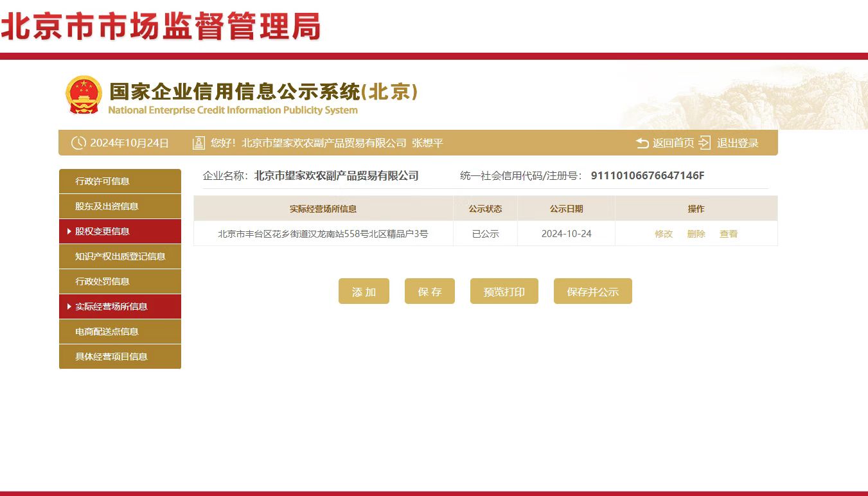Open 具体经营项目信息 in the sidebar
The width and height of the screenshot is (868, 496).
point(120,357)
